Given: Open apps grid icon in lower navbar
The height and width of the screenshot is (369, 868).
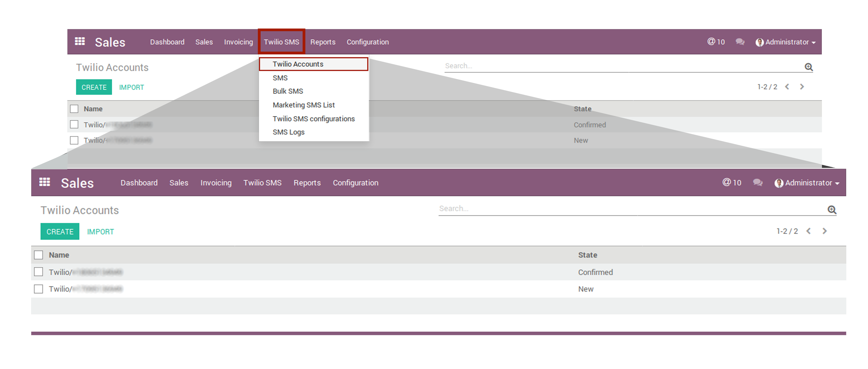Looking at the screenshot, I should tap(44, 182).
